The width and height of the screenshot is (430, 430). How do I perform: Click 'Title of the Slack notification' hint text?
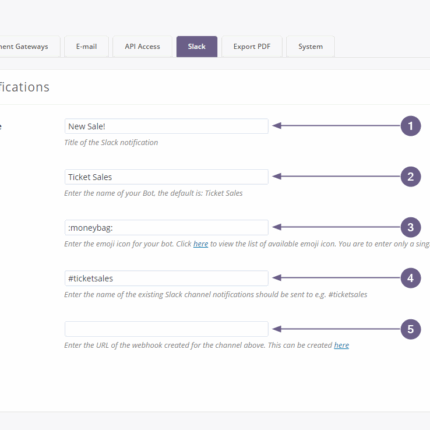click(x=111, y=143)
